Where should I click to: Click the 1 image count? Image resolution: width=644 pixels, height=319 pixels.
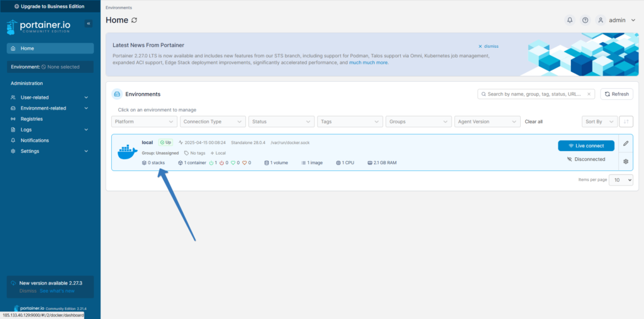coord(312,163)
